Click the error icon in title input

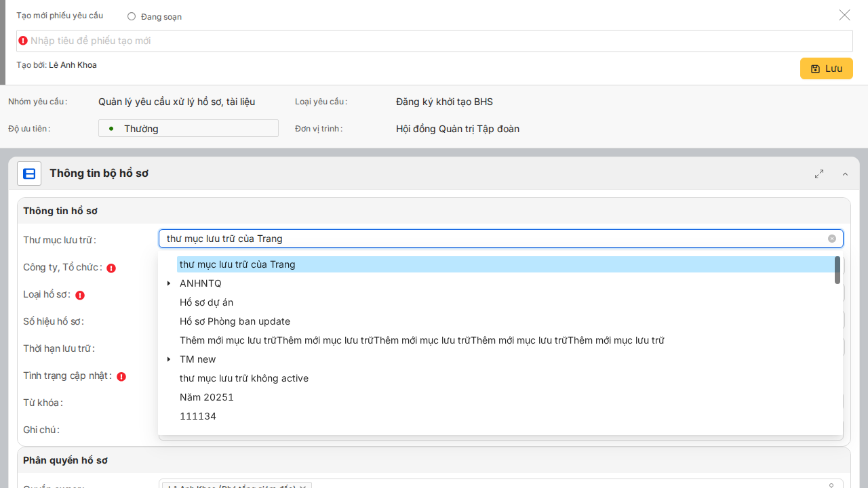(x=23, y=41)
